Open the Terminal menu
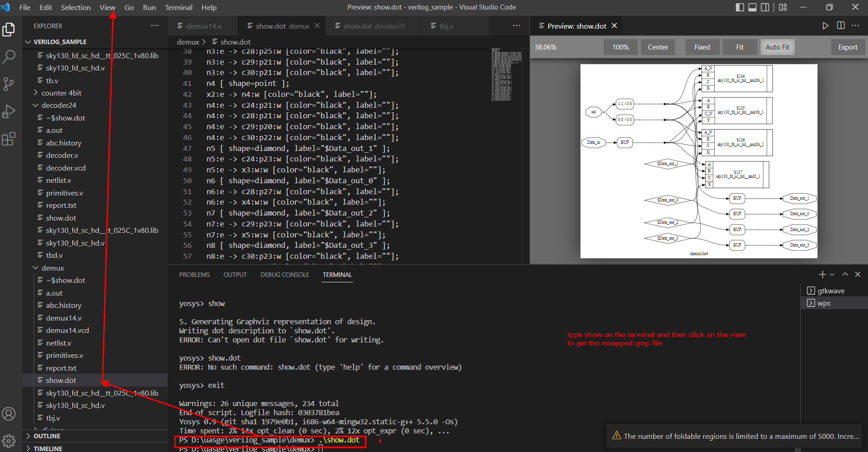868x452 pixels. [178, 7]
